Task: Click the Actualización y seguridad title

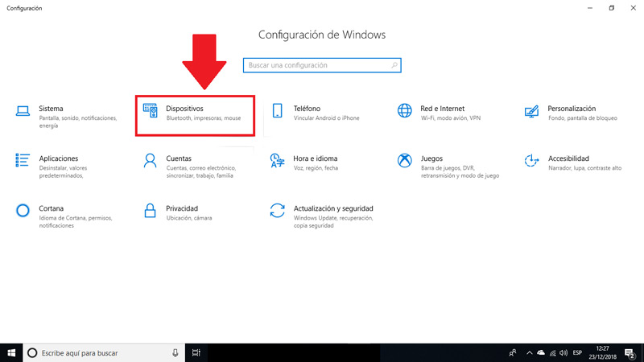Action: pos(333,208)
